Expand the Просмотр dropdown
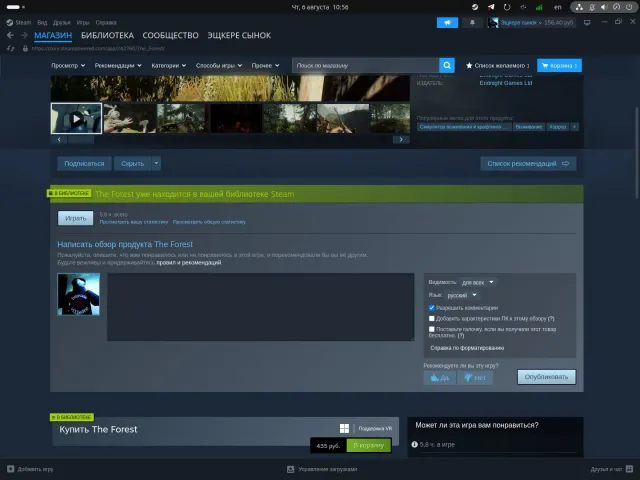This screenshot has height=480, width=640. pyautogui.click(x=68, y=65)
